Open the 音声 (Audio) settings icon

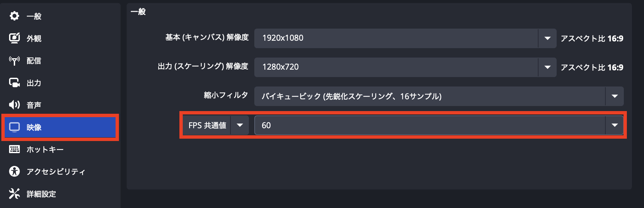14,105
